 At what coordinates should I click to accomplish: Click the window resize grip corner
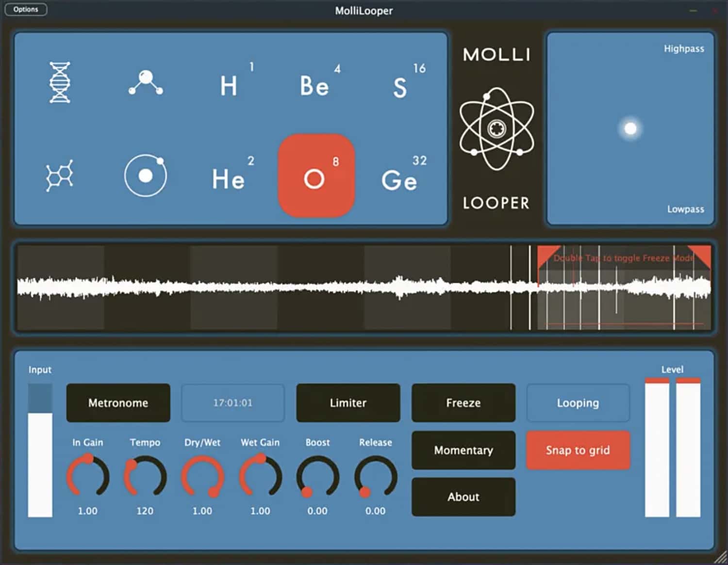[x=720, y=557]
